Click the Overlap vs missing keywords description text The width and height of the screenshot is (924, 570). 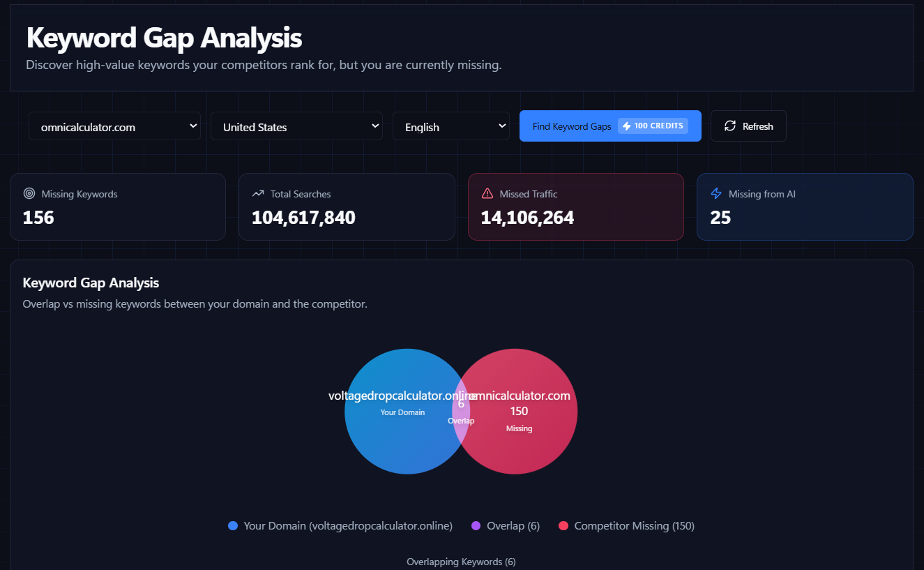point(195,304)
